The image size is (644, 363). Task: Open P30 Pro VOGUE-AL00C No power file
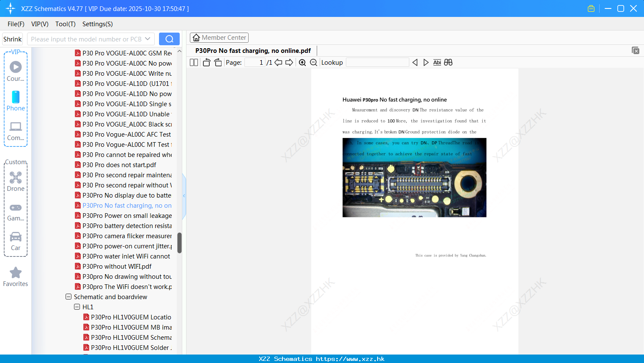[x=123, y=63]
